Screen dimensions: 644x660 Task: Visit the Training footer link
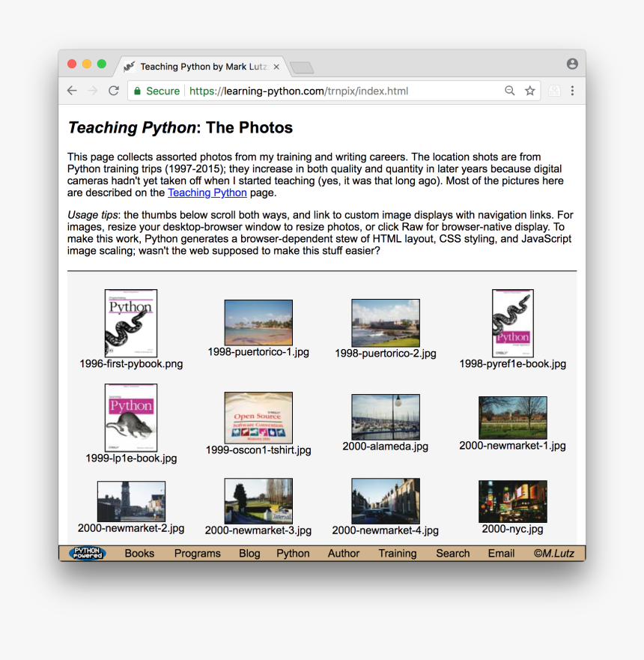(398, 553)
